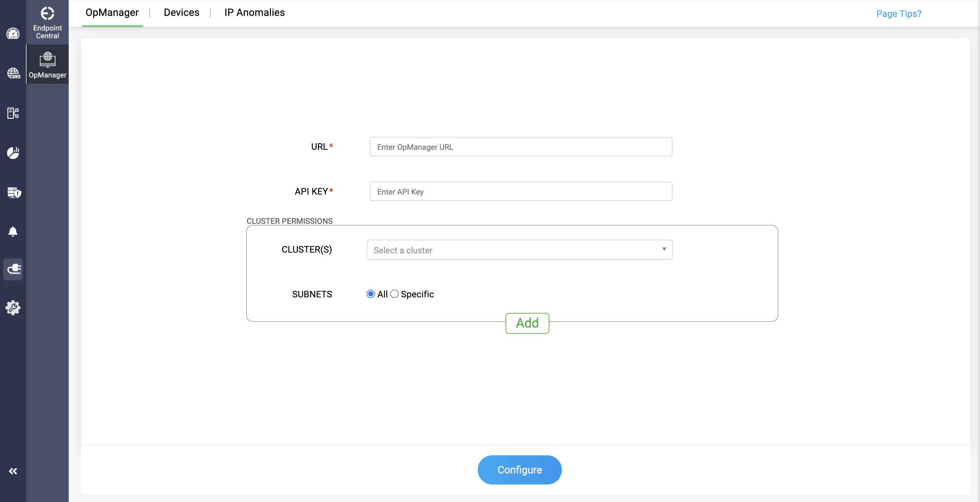Open the Page Tips link

pos(898,14)
